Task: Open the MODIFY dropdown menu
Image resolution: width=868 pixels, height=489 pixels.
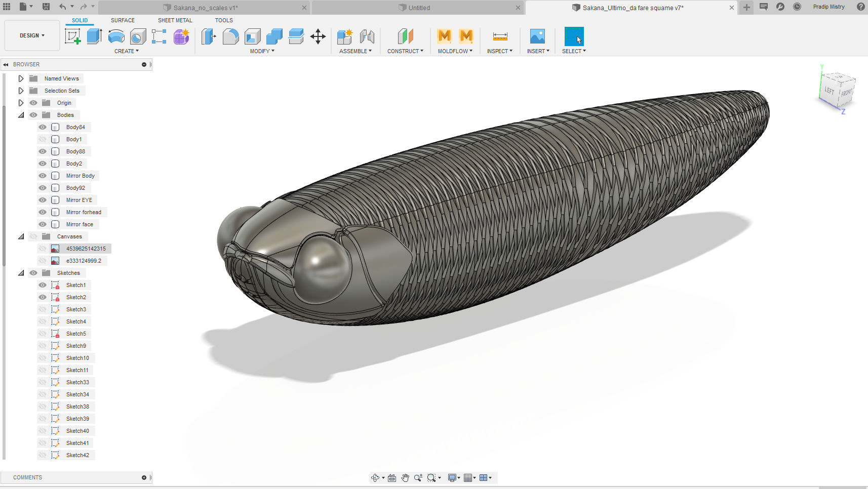Action: 262,51
